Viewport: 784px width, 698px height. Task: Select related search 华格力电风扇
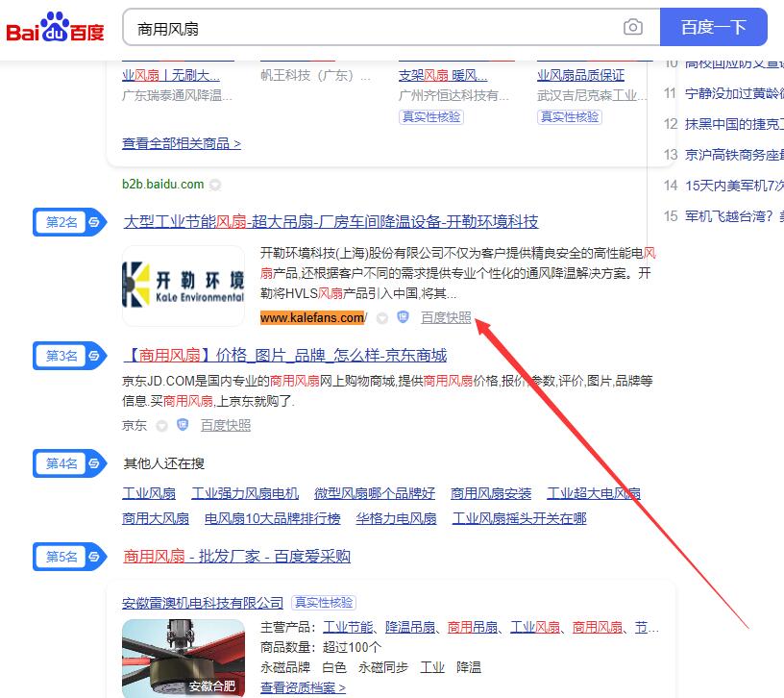point(396,518)
